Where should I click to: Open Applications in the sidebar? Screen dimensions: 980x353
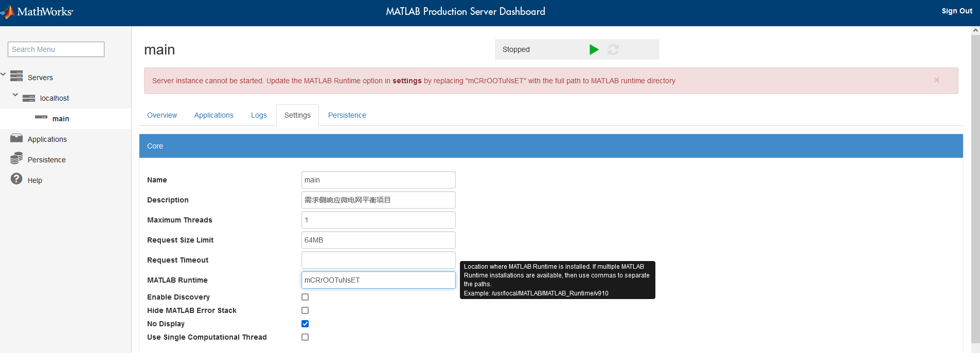(47, 139)
